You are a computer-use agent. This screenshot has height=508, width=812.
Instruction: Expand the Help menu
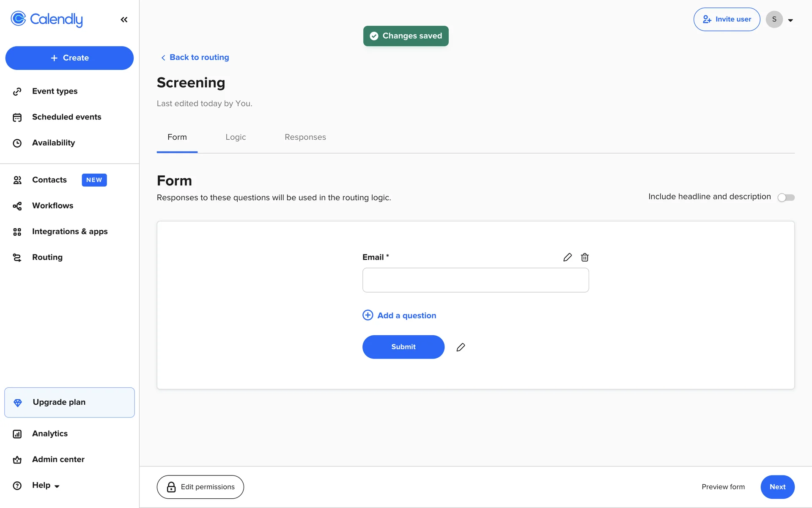[x=45, y=486]
